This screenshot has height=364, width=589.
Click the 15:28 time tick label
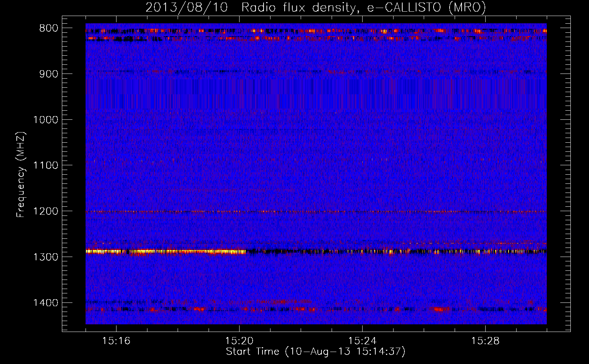click(x=485, y=341)
